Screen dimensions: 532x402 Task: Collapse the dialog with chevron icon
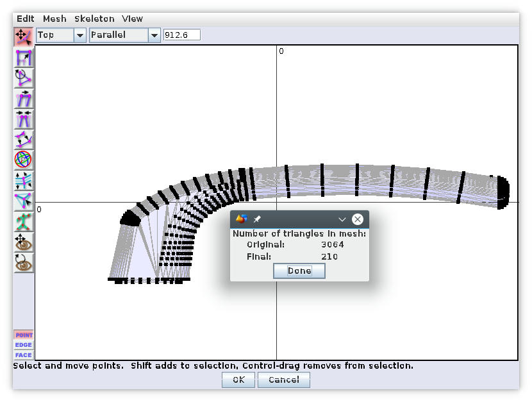[x=342, y=219]
